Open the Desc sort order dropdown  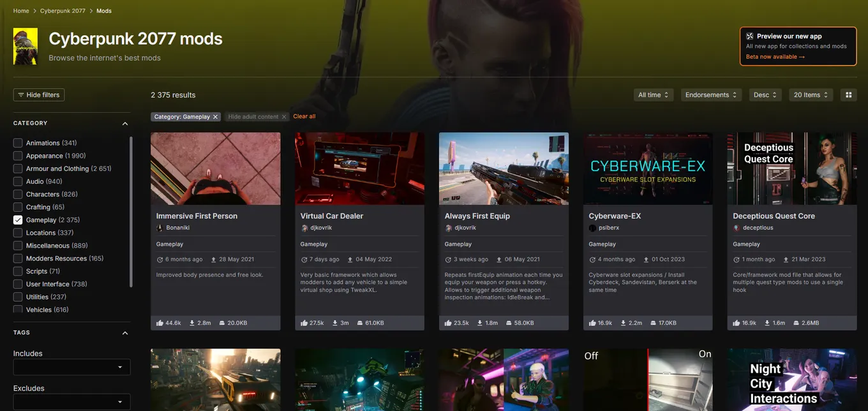(765, 95)
